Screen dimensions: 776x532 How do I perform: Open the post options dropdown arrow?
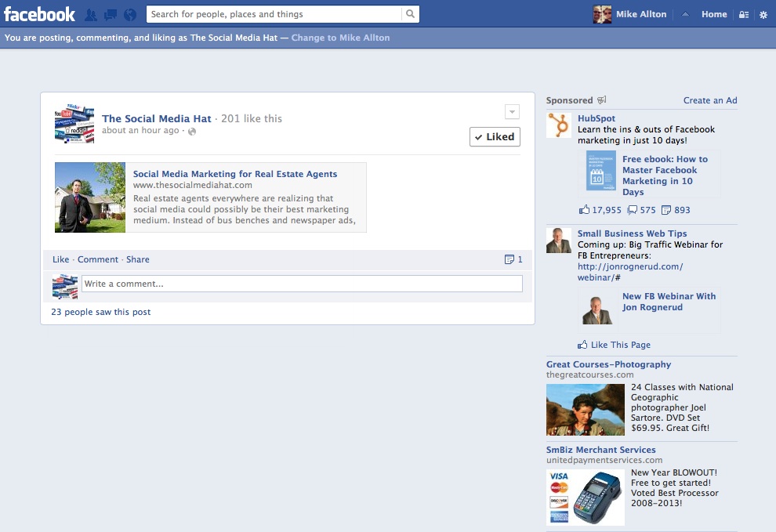pyautogui.click(x=512, y=112)
